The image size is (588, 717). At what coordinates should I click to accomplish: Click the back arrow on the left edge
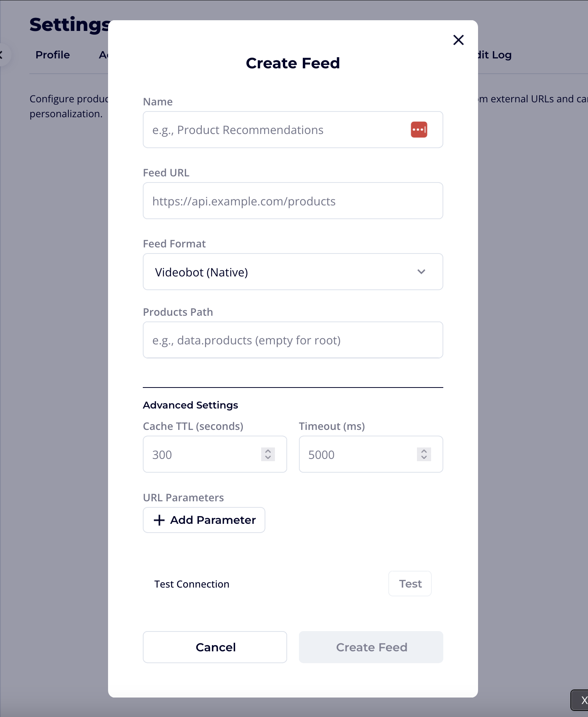[x=2, y=54]
